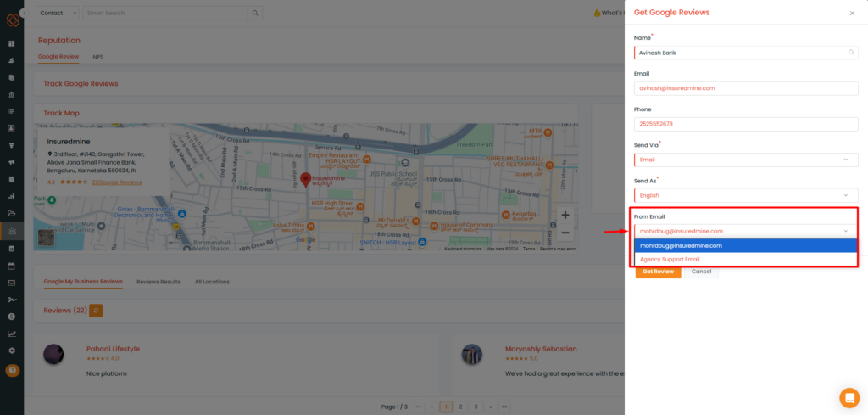Open the funnel pipeline icon in the sidebar

pos(12,146)
